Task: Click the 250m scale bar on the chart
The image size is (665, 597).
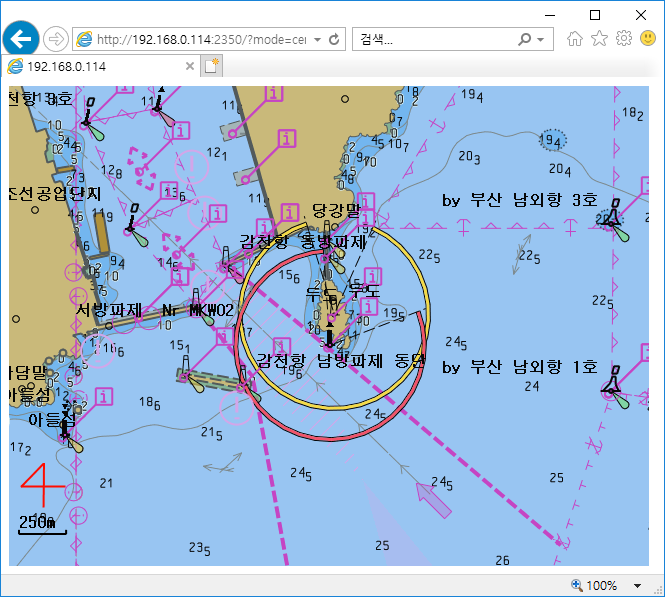Action: (x=42, y=526)
